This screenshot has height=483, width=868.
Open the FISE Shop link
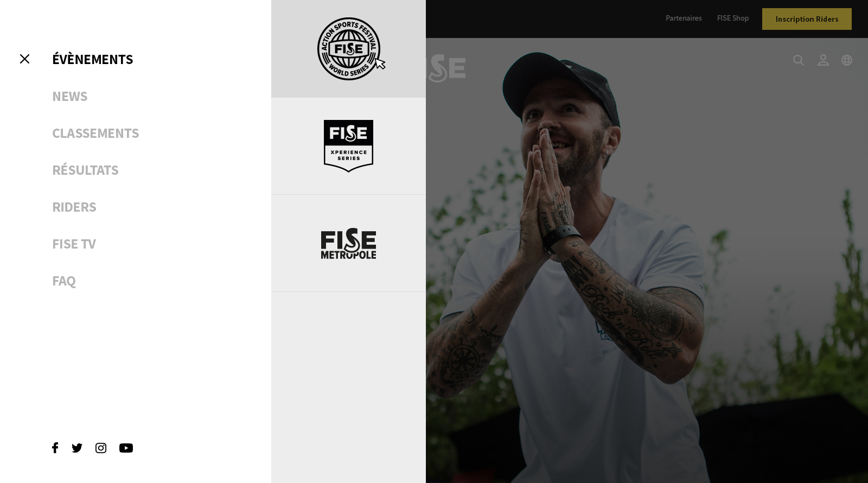(733, 18)
